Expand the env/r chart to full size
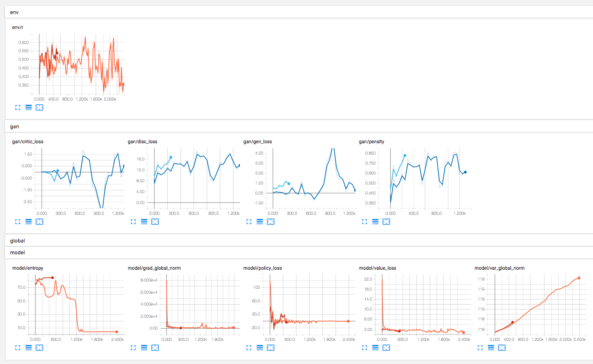Screen dimensions: 593x364 [18, 107]
